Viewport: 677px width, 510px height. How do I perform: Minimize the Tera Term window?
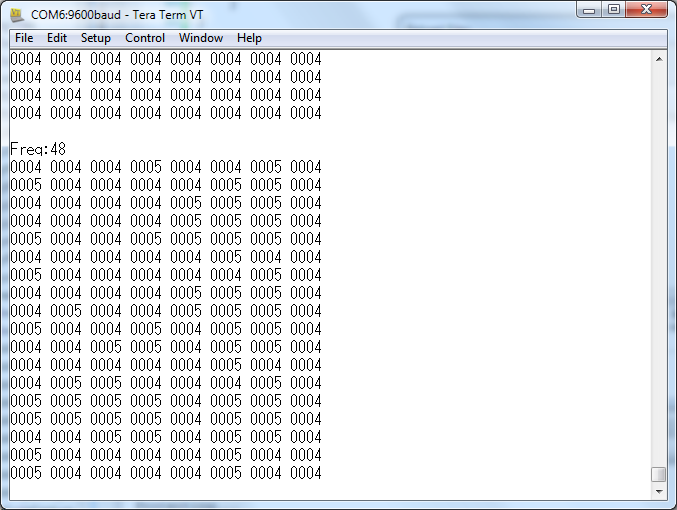point(590,10)
